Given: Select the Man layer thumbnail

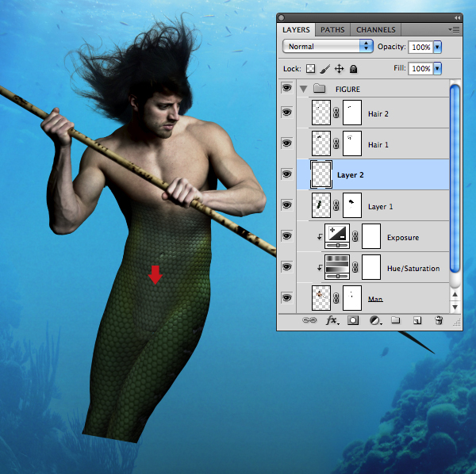Looking at the screenshot, I should click(321, 298).
